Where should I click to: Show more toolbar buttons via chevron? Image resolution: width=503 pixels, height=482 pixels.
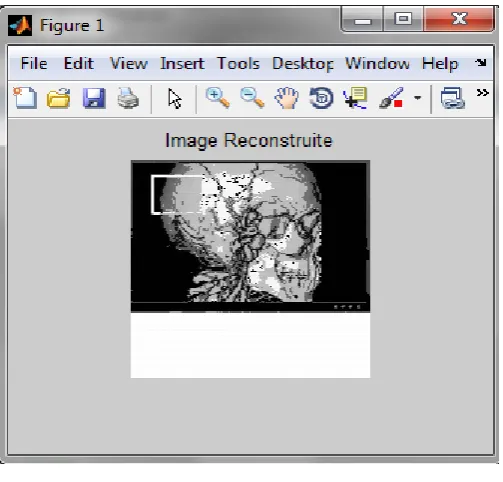tap(483, 93)
